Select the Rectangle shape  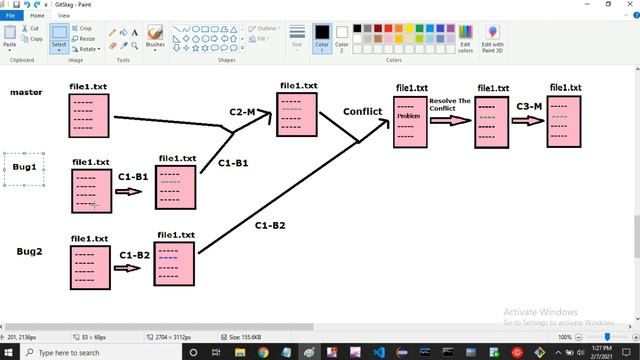point(205,29)
